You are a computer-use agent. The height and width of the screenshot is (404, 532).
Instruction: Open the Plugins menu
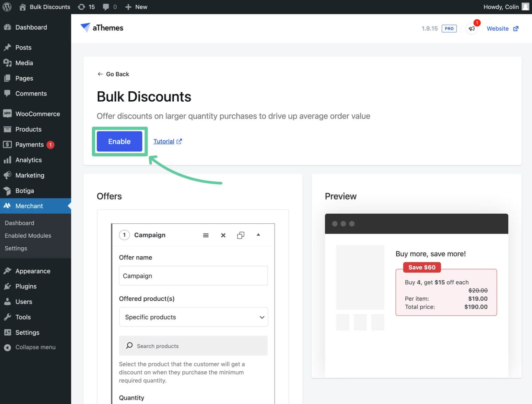[36, 286]
